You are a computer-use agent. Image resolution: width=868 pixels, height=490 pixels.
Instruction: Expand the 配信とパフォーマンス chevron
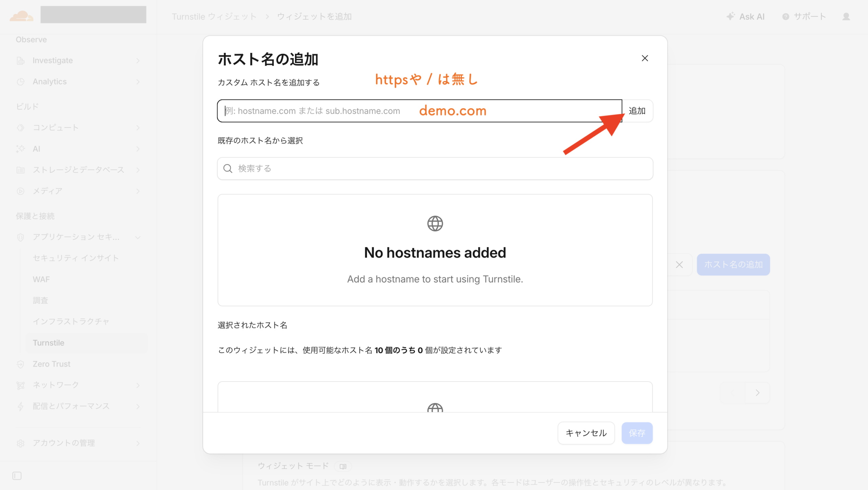(x=138, y=406)
